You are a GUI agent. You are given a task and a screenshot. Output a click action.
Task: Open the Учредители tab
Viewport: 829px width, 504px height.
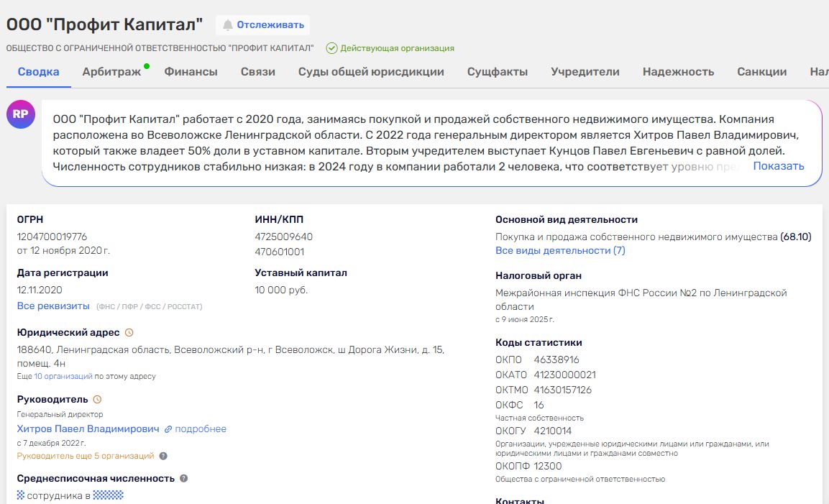click(585, 72)
